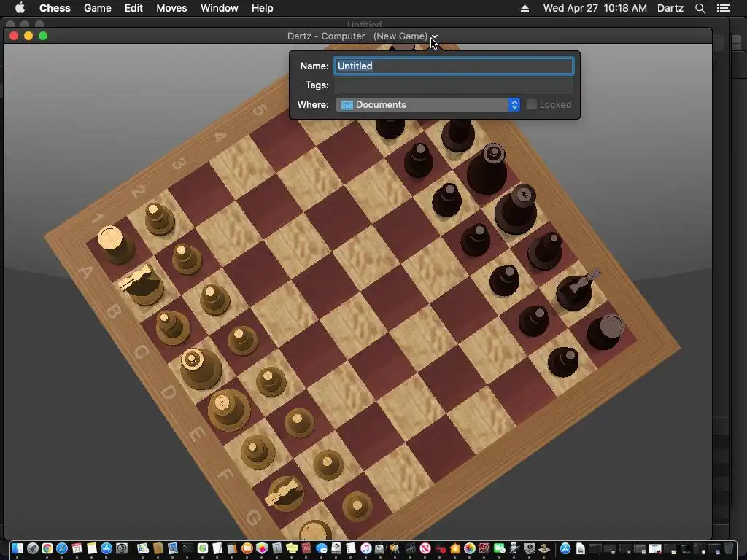The height and width of the screenshot is (560, 747).
Task: Click the red close window button
Action: [14, 36]
